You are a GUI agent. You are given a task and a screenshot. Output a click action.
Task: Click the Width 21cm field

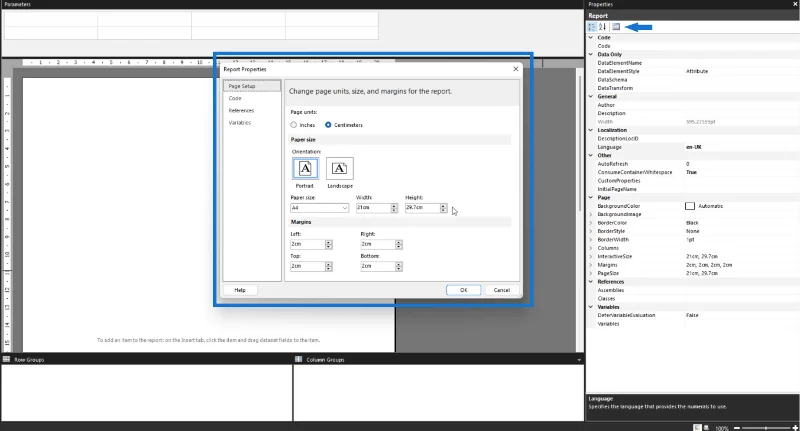click(373, 208)
